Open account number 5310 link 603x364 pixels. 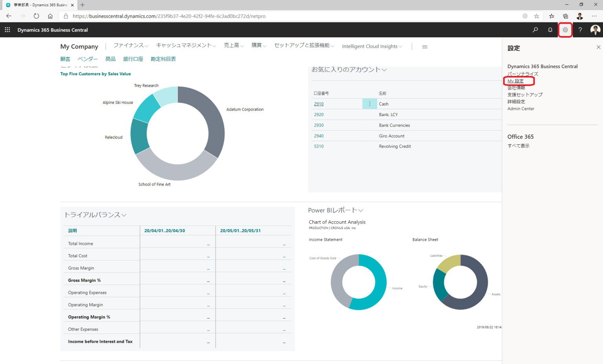319,146
